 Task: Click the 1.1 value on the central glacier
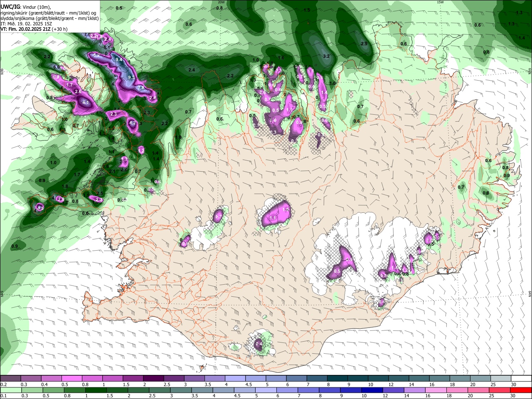point(273,218)
